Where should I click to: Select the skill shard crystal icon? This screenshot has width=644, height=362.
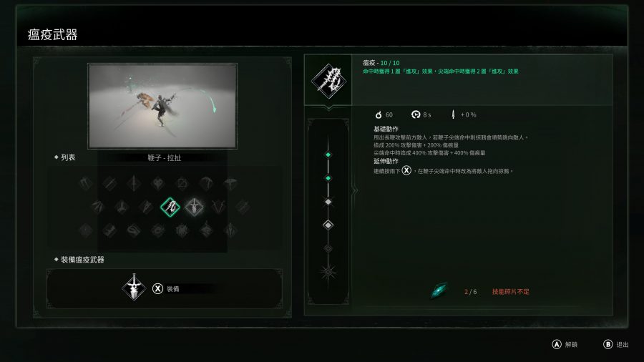(439, 290)
